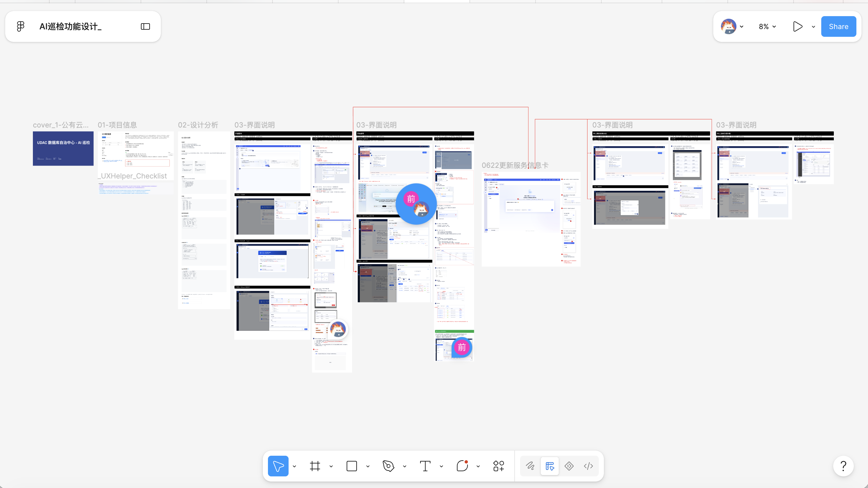The width and height of the screenshot is (868, 488).
Task: Select the Pen tool
Action: click(388, 466)
